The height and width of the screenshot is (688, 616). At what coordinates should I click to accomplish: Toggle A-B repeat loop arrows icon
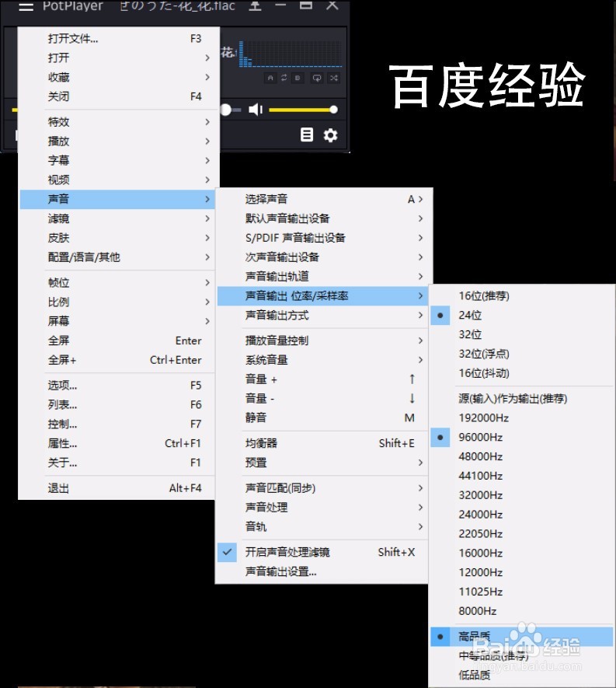(x=284, y=78)
